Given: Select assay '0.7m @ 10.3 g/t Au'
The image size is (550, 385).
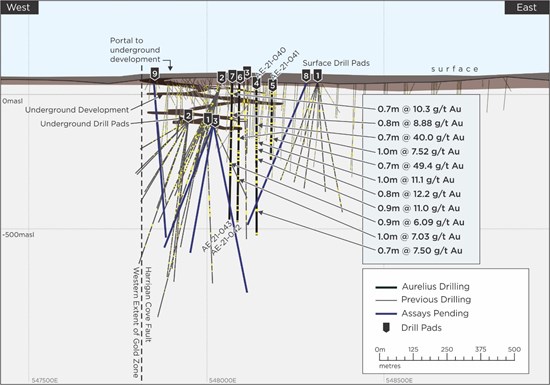Looking at the screenshot, I should (420, 109).
